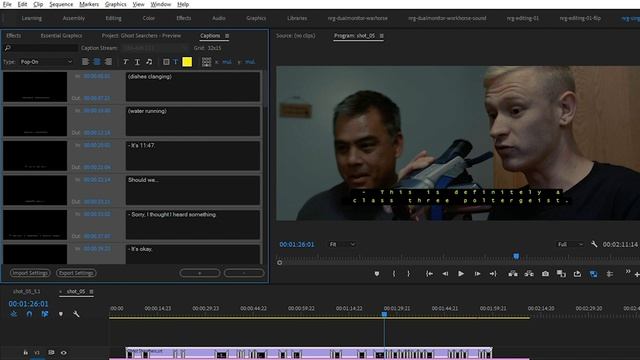Viewport: 640px width, 360px height.
Task: Open the Program monitor Fit zoom dropdown
Action: pos(342,244)
